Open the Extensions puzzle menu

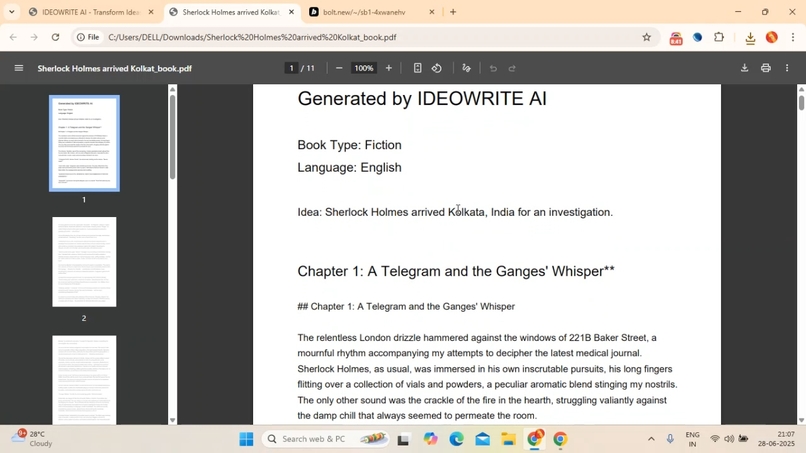click(719, 37)
